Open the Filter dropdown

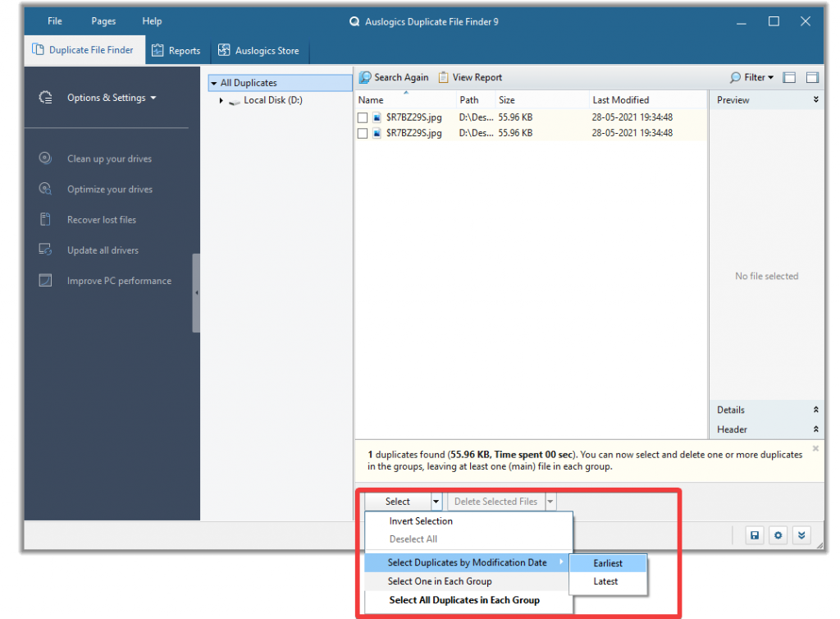[751, 77]
